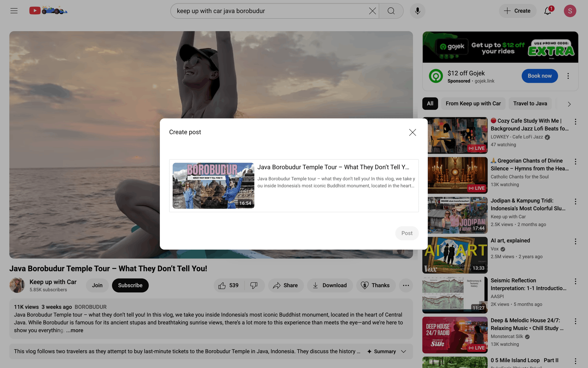Open the notifications bell
The height and width of the screenshot is (368, 588).
coord(548,11)
